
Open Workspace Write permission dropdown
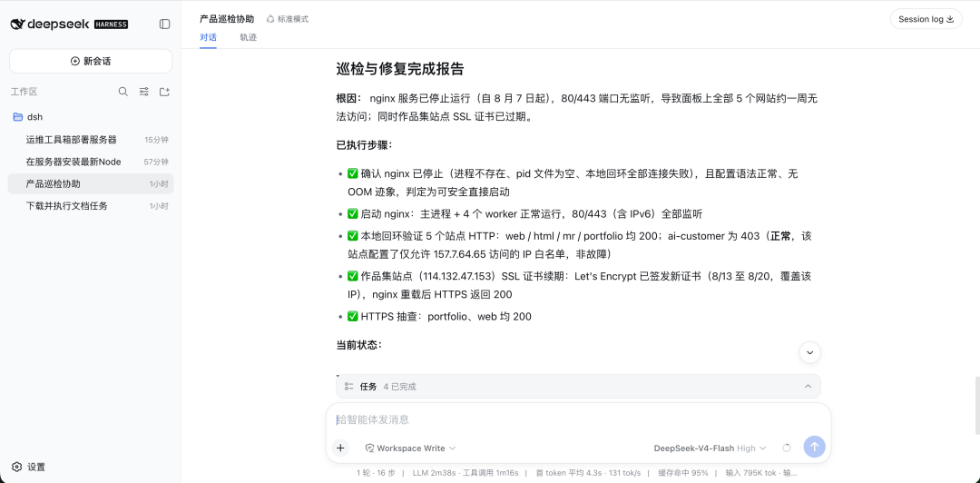point(411,448)
